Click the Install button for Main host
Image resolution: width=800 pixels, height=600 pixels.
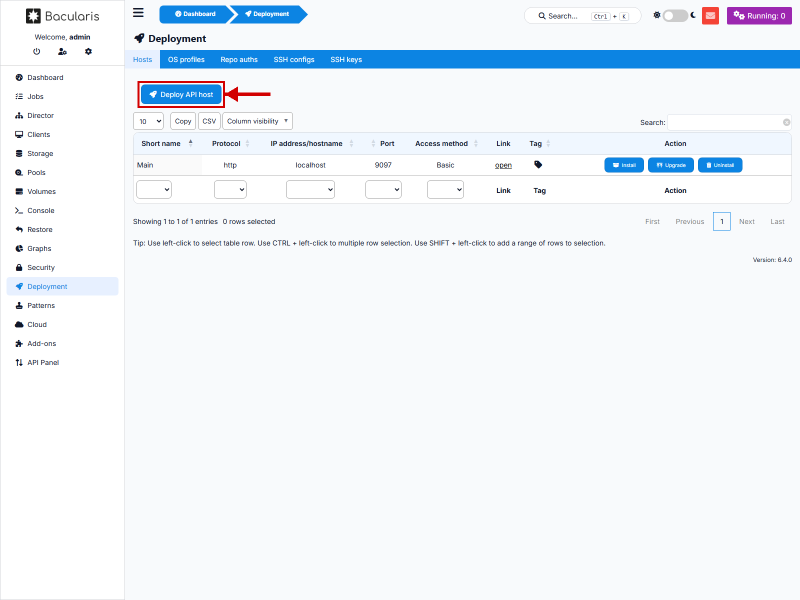click(x=624, y=165)
